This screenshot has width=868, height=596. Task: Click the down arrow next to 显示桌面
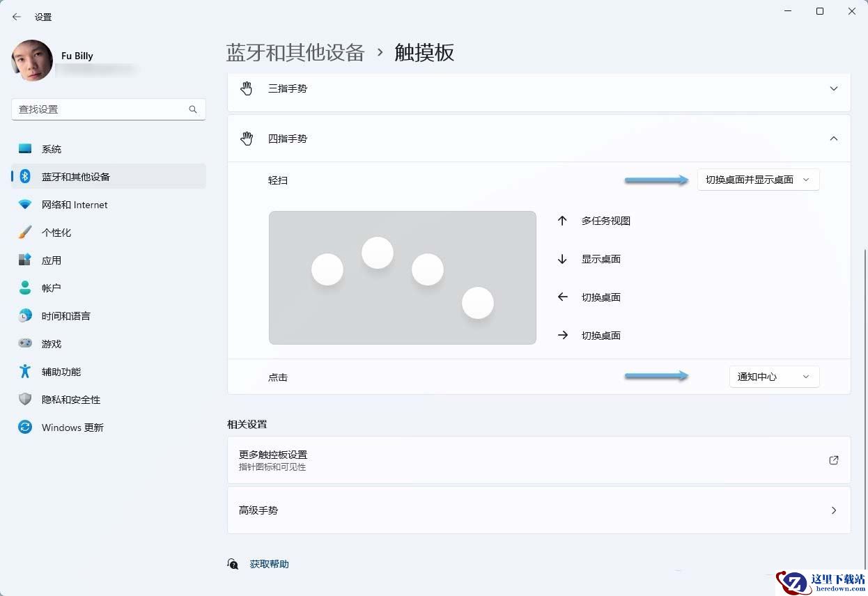[562, 259]
